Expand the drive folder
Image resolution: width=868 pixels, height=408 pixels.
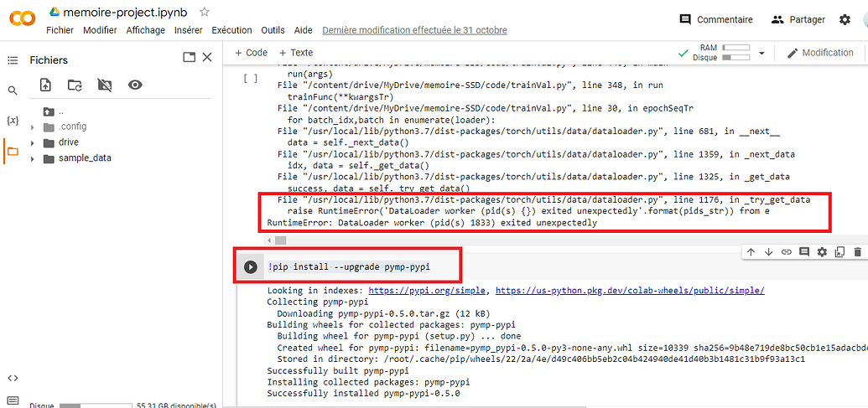point(33,143)
